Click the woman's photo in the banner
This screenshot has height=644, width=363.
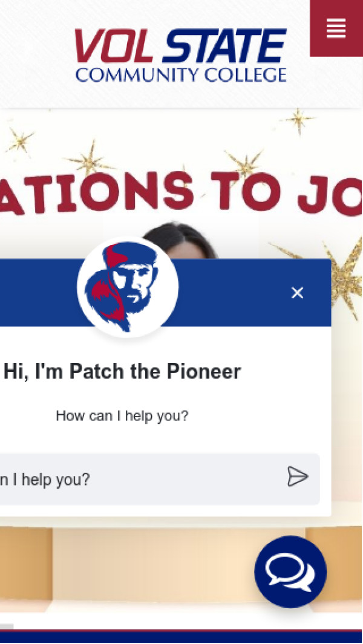pyautogui.click(x=180, y=241)
